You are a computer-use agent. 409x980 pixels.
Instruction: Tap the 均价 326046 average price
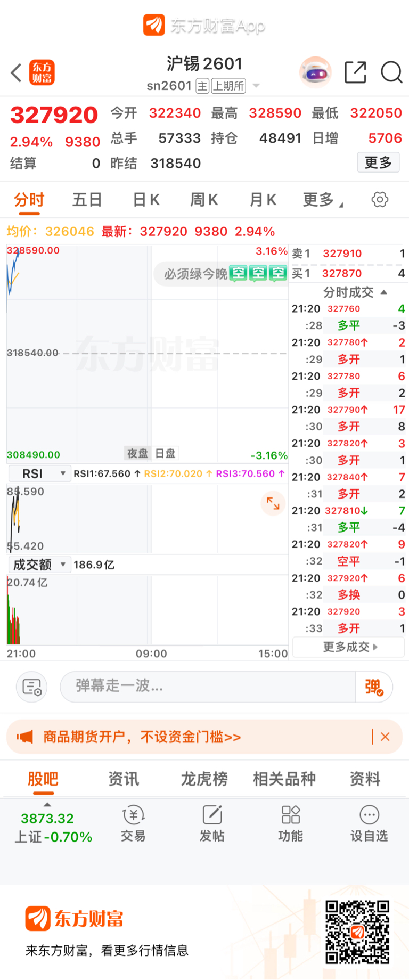click(50, 232)
